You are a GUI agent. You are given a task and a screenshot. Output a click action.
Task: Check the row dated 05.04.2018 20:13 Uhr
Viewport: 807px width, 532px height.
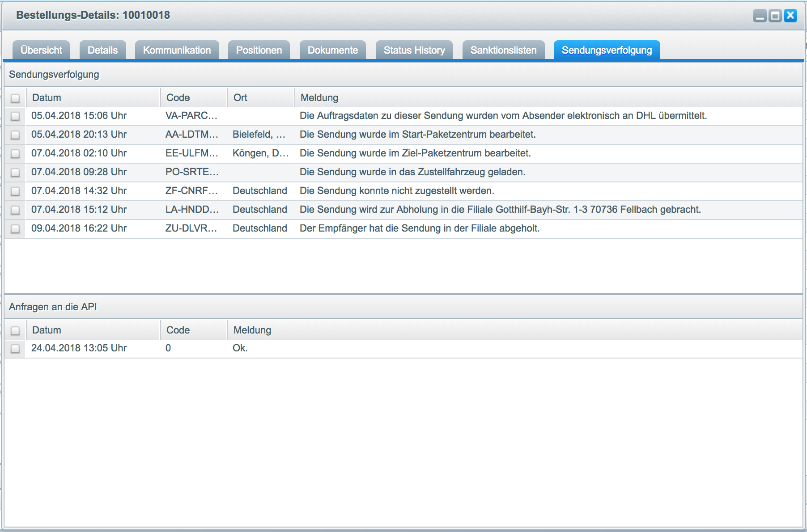click(15, 135)
